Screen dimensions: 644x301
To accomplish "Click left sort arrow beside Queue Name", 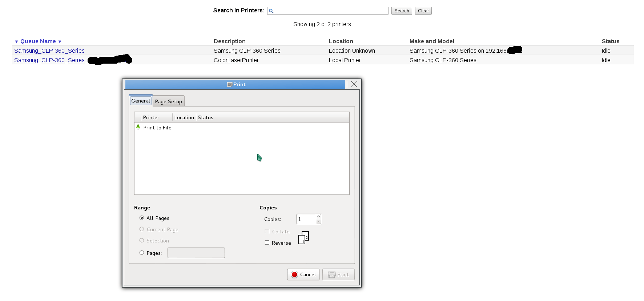I will tap(16, 42).
